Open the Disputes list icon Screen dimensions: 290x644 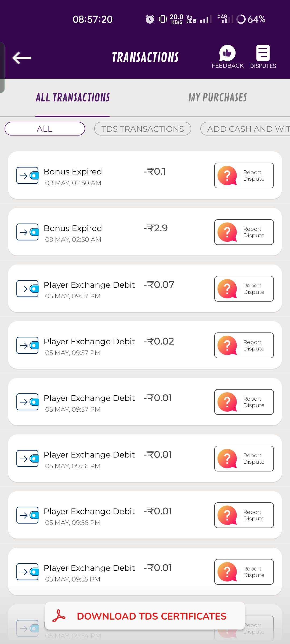pos(263,53)
